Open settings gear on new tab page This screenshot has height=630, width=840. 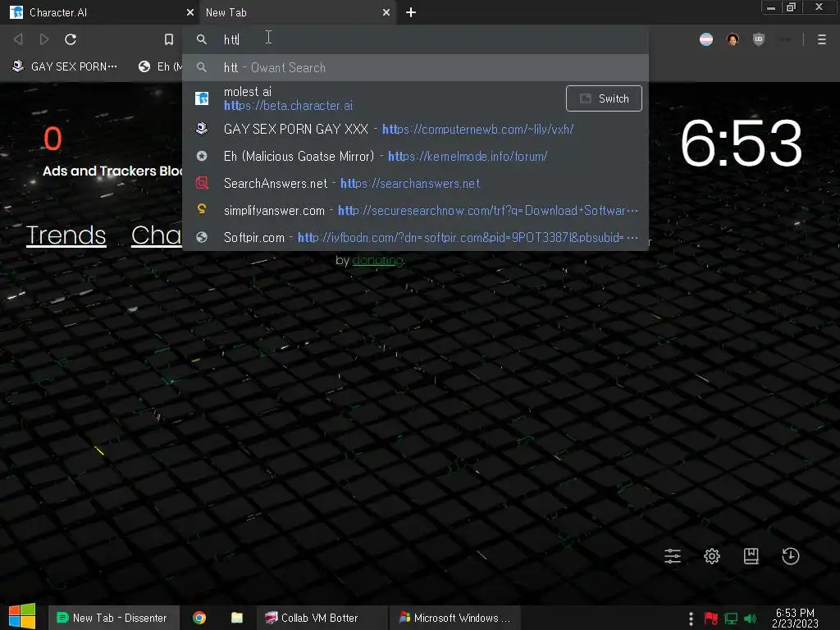[712, 556]
